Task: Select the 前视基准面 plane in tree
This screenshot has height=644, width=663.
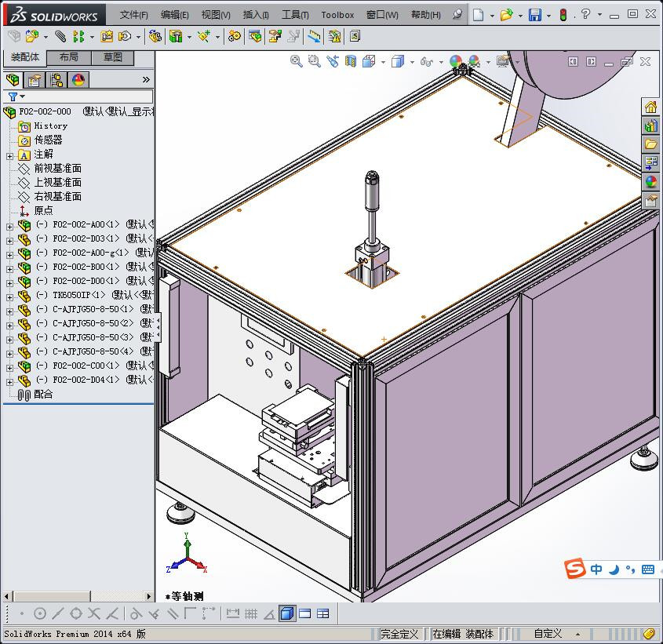Action: tap(57, 169)
